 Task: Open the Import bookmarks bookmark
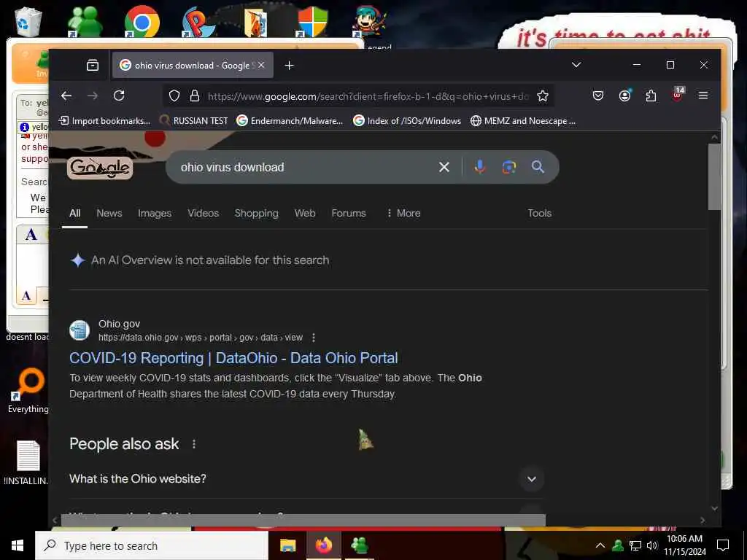[x=104, y=121]
